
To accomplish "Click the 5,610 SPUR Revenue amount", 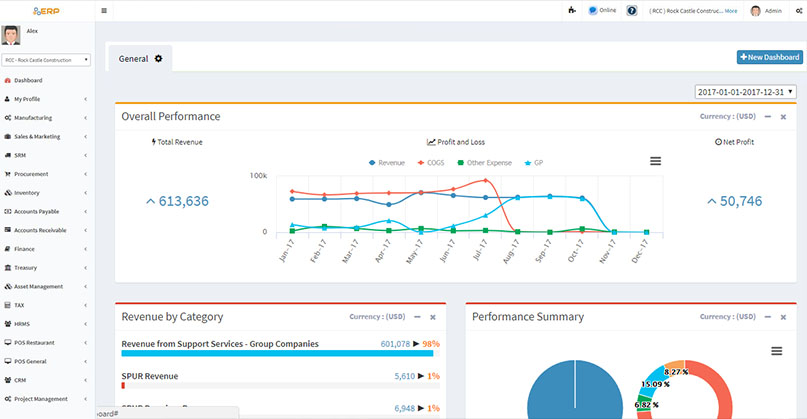I will (405, 376).
